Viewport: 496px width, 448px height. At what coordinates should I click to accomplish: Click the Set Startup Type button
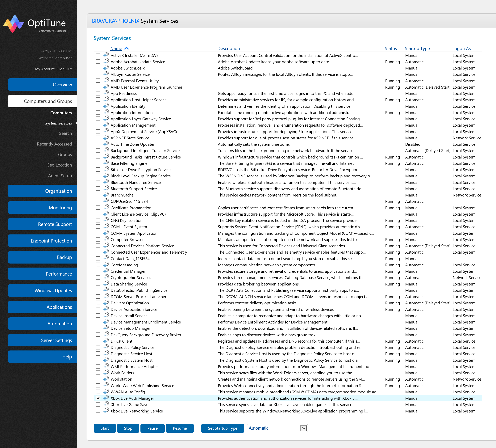tap(222, 428)
